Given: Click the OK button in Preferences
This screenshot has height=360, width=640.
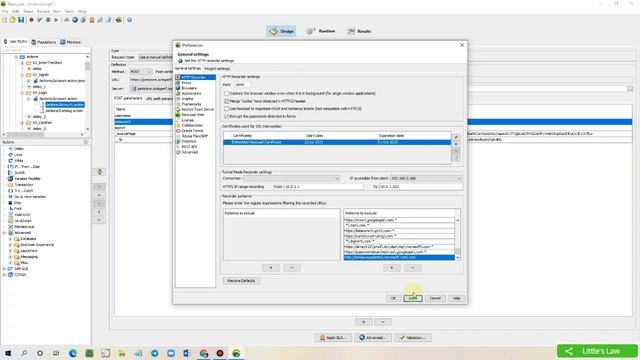Looking at the screenshot, I should click(x=393, y=298).
